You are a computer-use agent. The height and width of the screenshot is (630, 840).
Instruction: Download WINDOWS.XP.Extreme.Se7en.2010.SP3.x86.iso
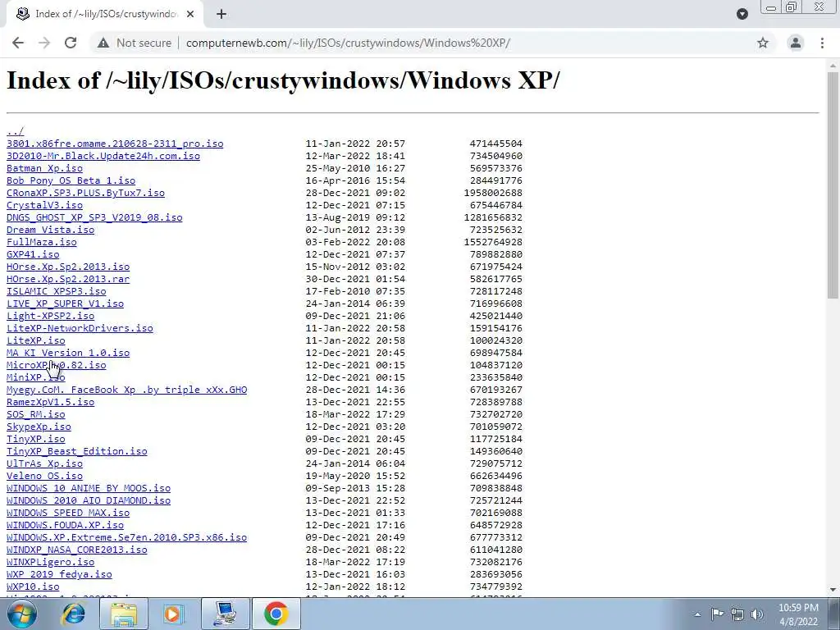126,538
